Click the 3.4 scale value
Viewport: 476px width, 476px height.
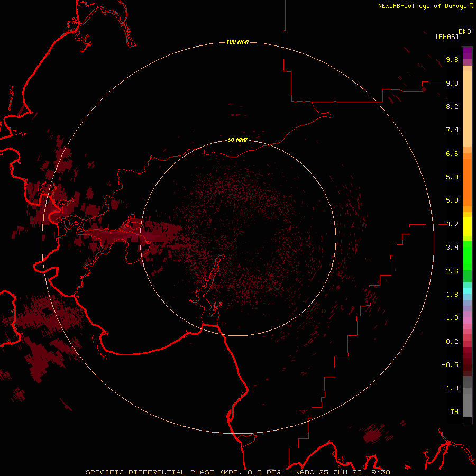[452, 248]
